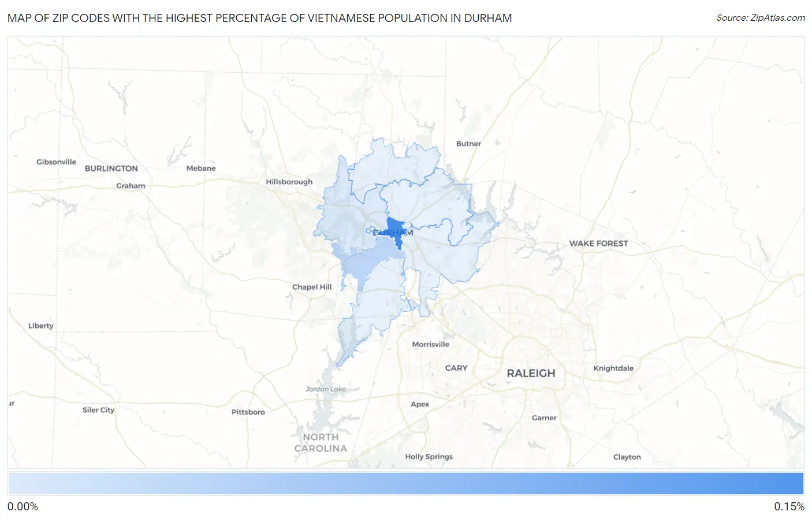Click the 0.00% legend minimum value
Screen dimensions: 812x519
tap(23, 506)
